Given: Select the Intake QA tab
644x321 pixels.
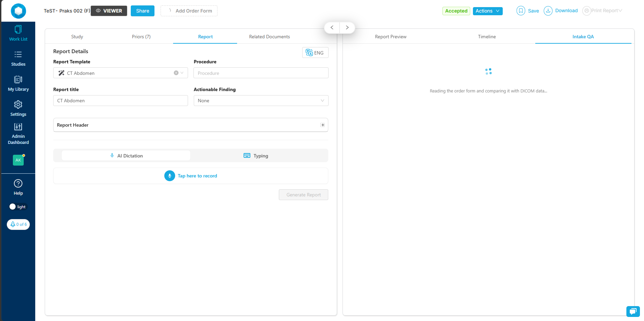Looking at the screenshot, I should [x=583, y=37].
